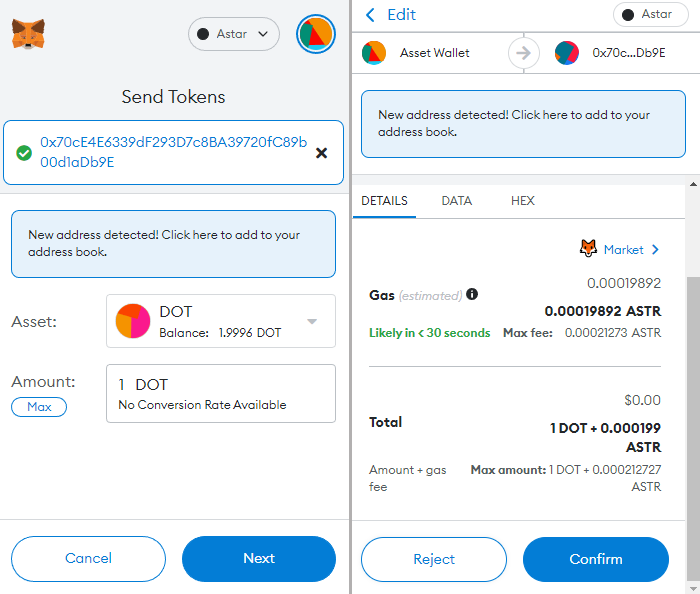Open the Astar network dropdown on left

tap(233, 34)
